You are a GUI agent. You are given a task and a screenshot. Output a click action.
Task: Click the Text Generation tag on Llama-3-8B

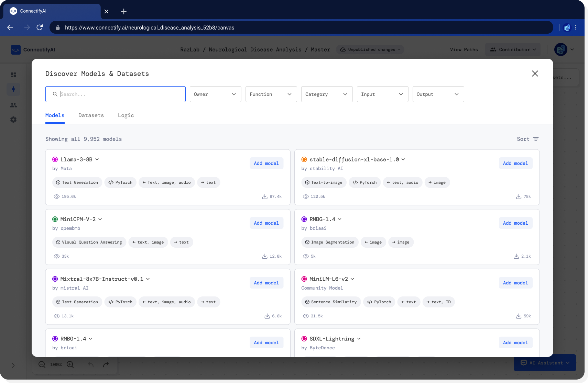(x=77, y=182)
